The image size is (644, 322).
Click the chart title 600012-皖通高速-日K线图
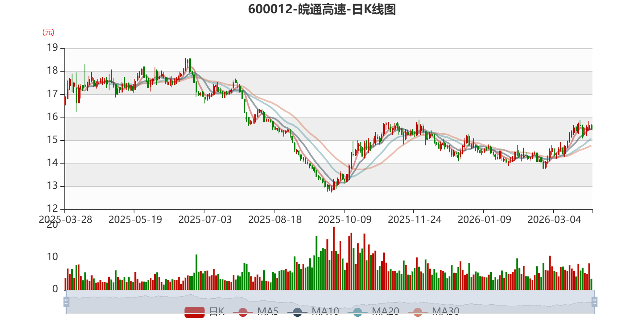[322, 9]
